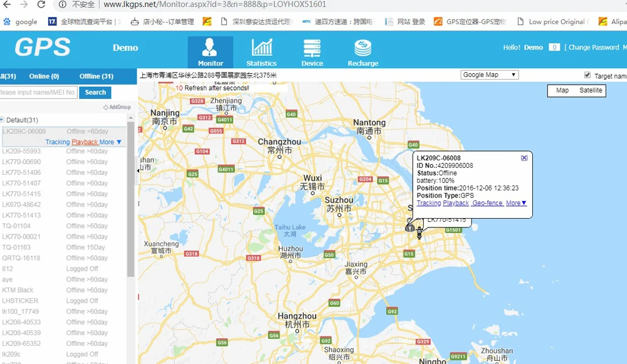The height and width of the screenshot is (364, 627).
Task: Click the browser address bar URL
Action: [x=214, y=4]
